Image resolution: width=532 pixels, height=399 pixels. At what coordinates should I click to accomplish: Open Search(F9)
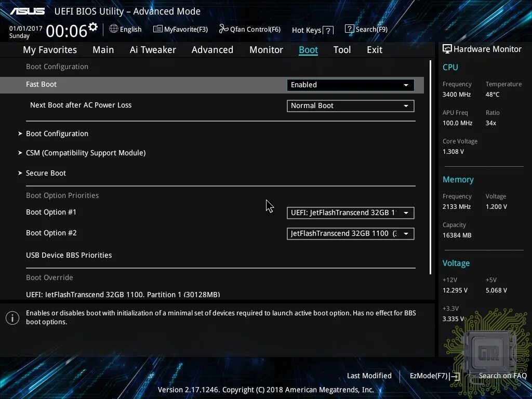pyautogui.click(x=366, y=29)
